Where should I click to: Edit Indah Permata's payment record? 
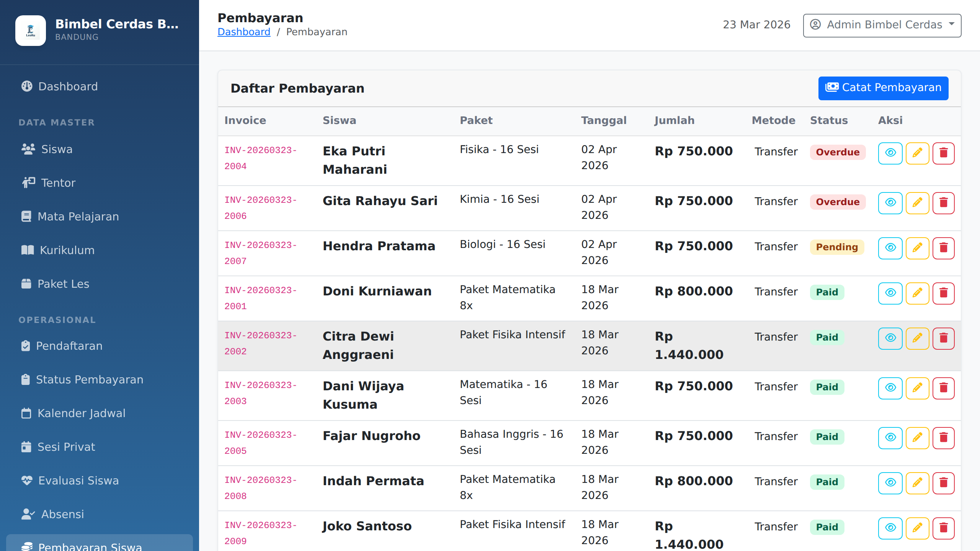click(917, 483)
